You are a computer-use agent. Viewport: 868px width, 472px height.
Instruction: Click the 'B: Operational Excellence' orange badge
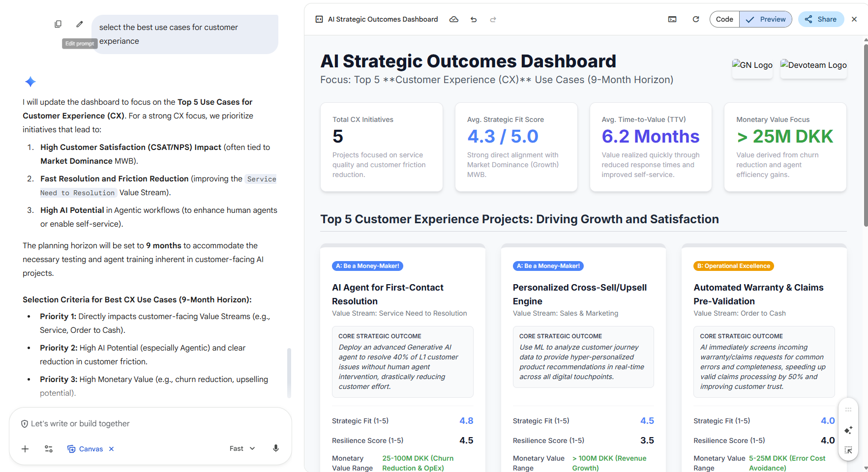[x=733, y=266]
